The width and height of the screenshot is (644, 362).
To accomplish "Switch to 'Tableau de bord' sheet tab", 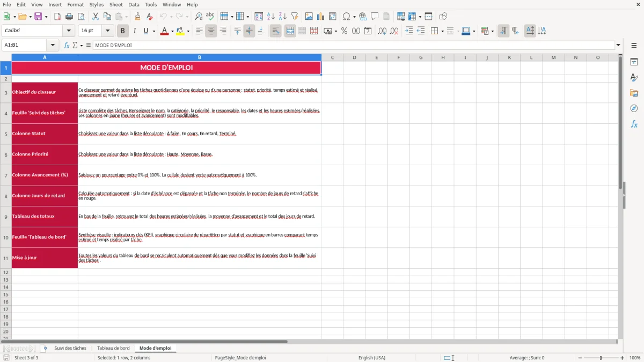I will click(113, 349).
